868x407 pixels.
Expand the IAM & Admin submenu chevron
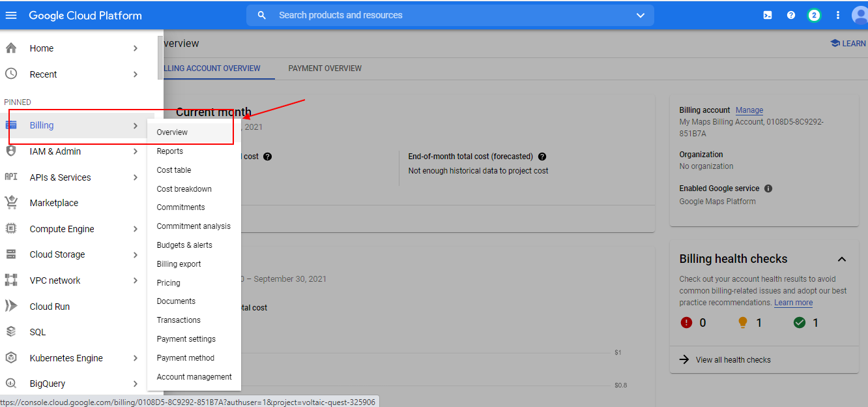(136, 151)
